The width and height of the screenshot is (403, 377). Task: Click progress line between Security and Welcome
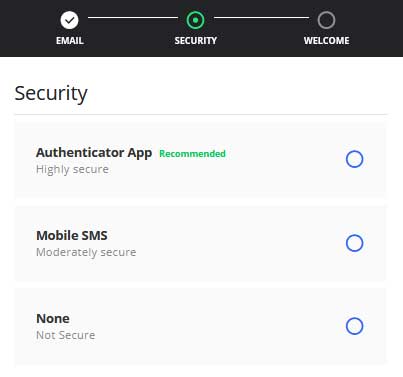pyautogui.click(x=261, y=18)
